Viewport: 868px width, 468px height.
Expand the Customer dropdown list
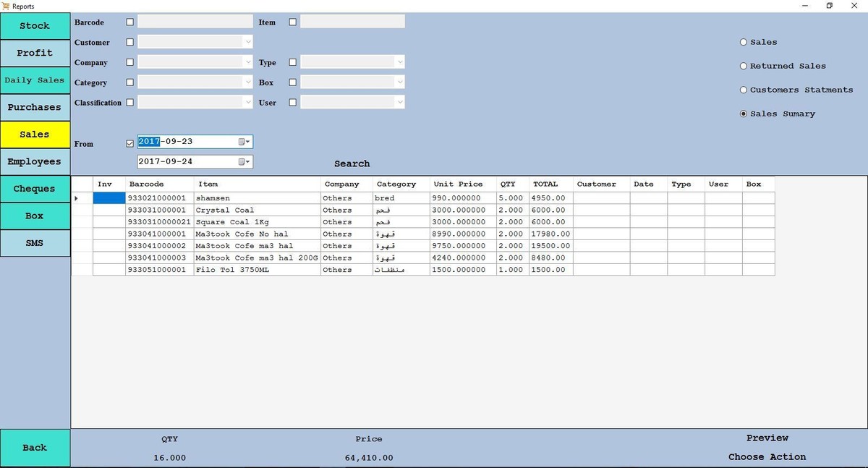pyautogui.click(x=247, y=43)
